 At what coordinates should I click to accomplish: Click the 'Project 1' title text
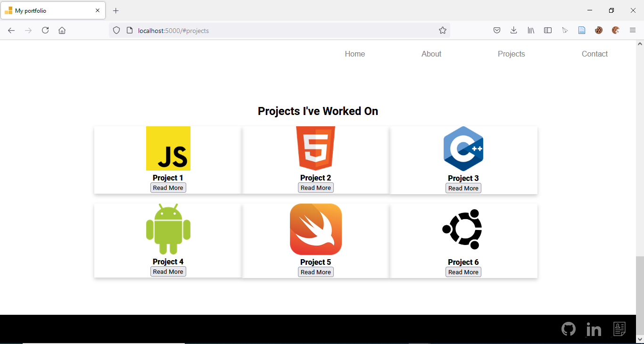pos(168,178)
